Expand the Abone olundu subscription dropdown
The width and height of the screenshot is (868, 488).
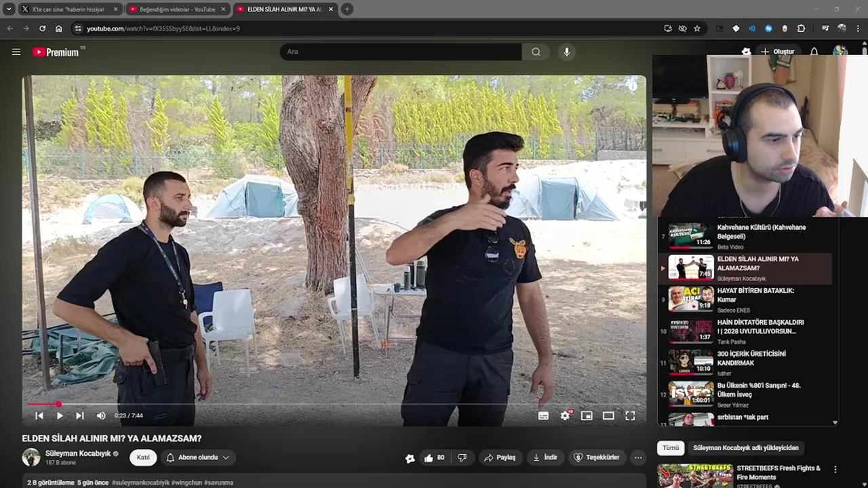click(x=198, y=457)
